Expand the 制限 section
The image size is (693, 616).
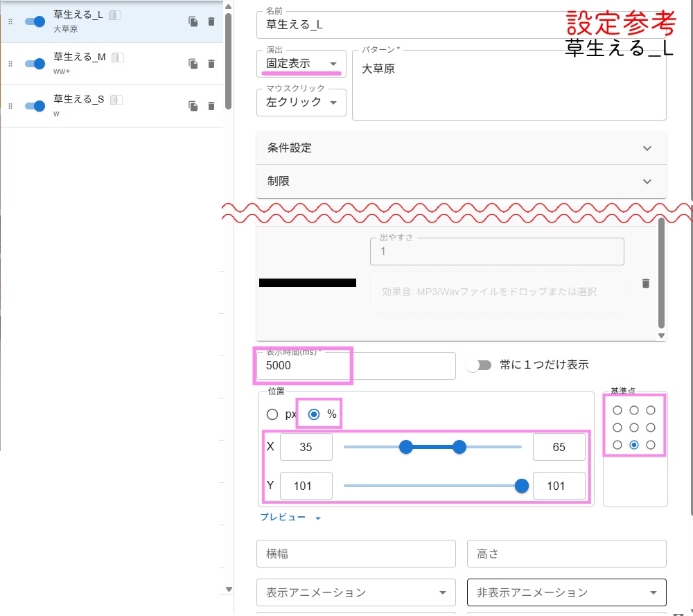point(462,182)
